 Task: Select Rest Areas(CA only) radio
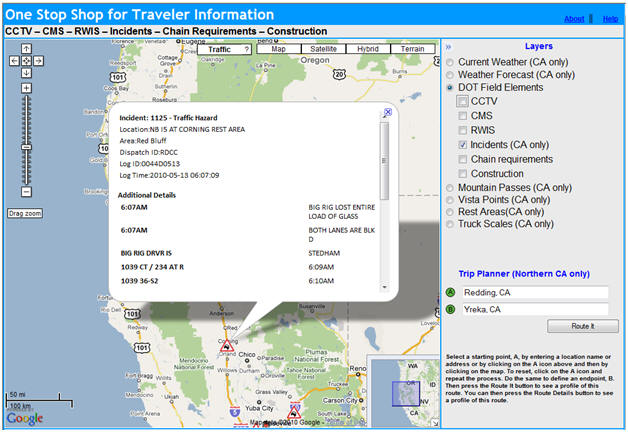tap(450, 212)
